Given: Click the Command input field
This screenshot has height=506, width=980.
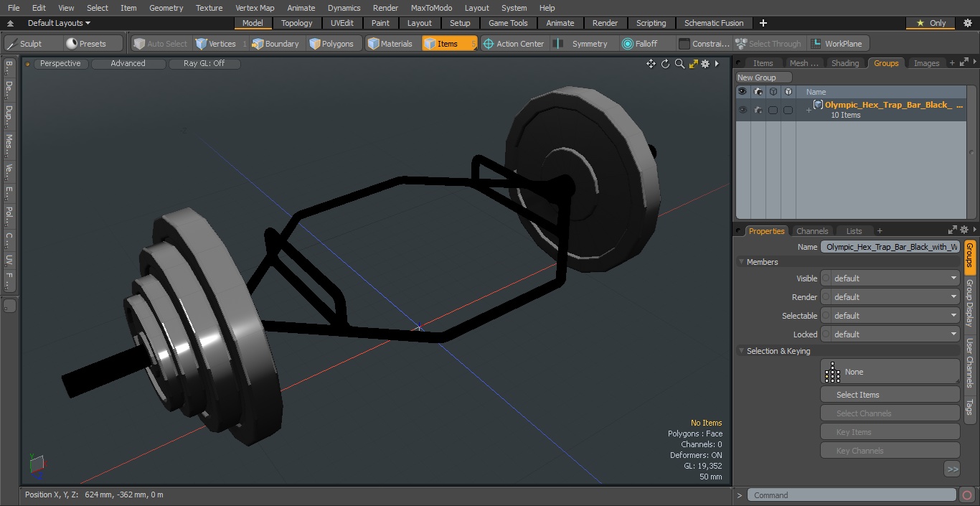Looking at the screenshot, I should pos(852,495).
